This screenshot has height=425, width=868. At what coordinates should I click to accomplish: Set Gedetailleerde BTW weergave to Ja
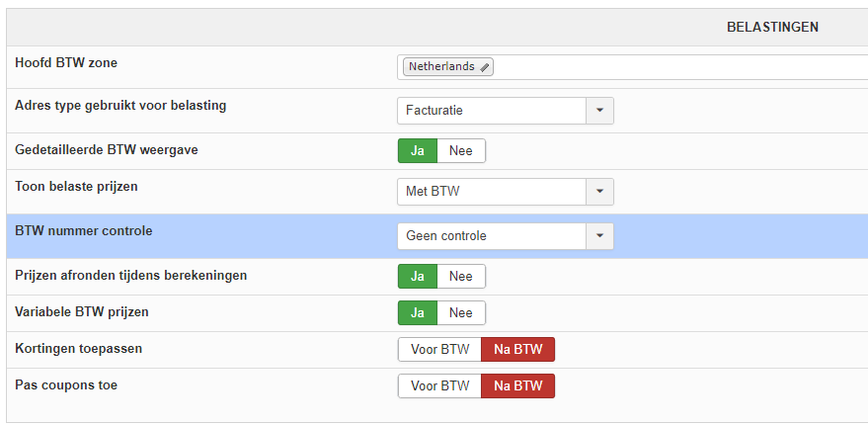[x=417, y=150]
